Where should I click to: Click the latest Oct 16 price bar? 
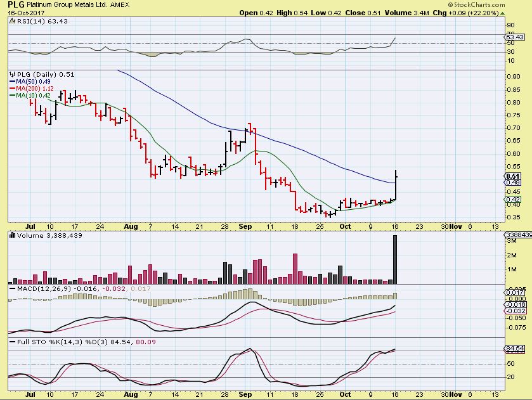pyautogui.click(x=396, y=184)
